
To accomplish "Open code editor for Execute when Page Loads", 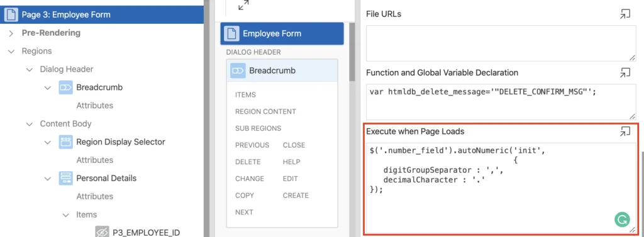I will point(625,132).
